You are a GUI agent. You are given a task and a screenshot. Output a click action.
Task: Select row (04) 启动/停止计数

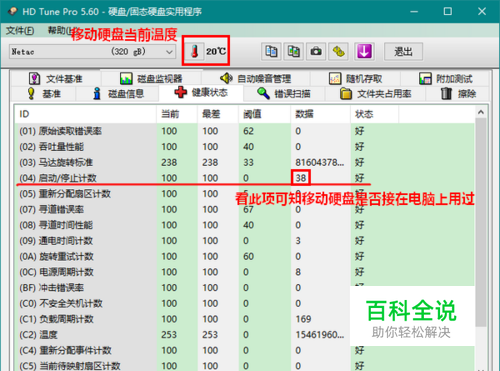click(245, 178)
